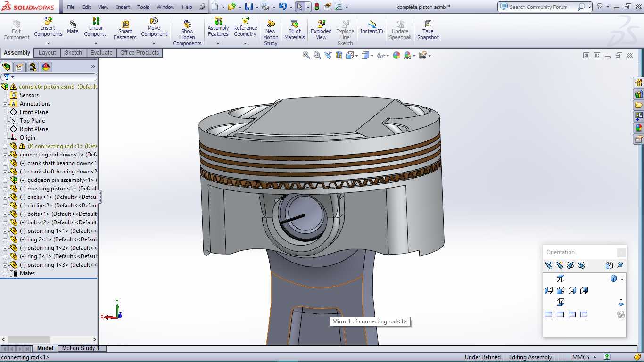Select the Front view cube in Orientation
644x362 pixels.
pyautogui.click(x=561, y=290)
